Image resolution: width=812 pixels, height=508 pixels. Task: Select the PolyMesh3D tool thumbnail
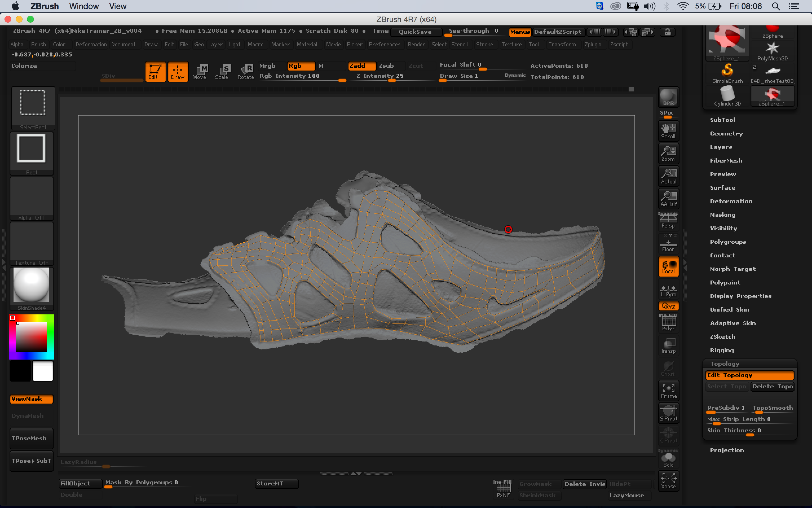click(773, 51)
